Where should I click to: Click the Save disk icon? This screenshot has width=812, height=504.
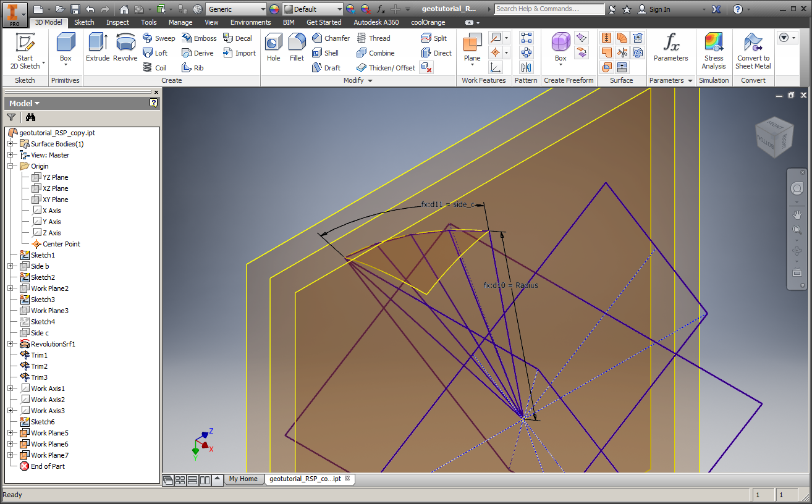point(75,9)
